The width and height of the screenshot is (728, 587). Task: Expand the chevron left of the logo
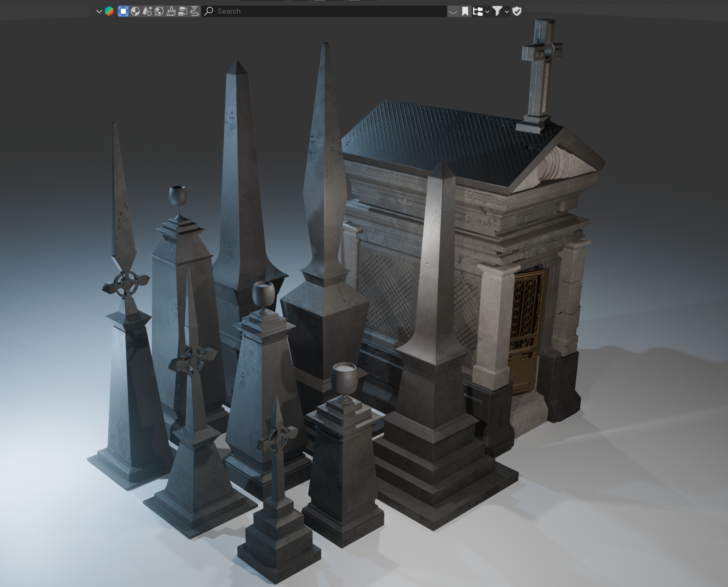99,11
